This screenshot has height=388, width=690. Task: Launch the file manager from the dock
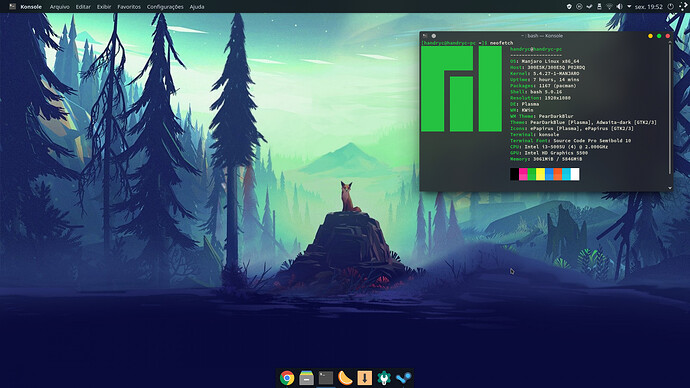[x=306, y=378]
